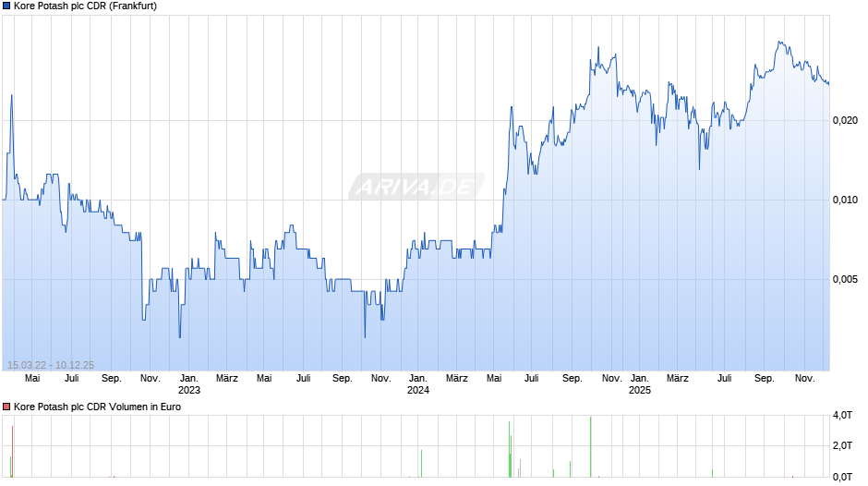Click the 0,005 price axis label
Screen dimensions: 868x486
[x=845, y=279]
